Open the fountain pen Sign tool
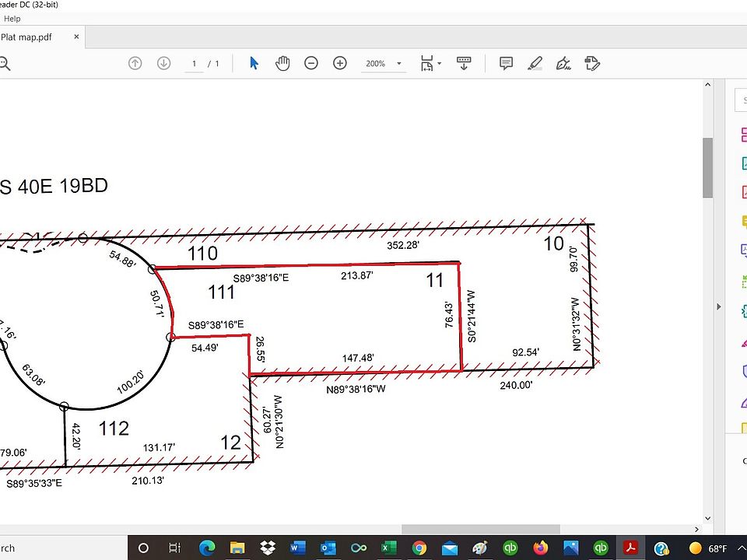This screenshot has width=747, height=560. (563, 63)
